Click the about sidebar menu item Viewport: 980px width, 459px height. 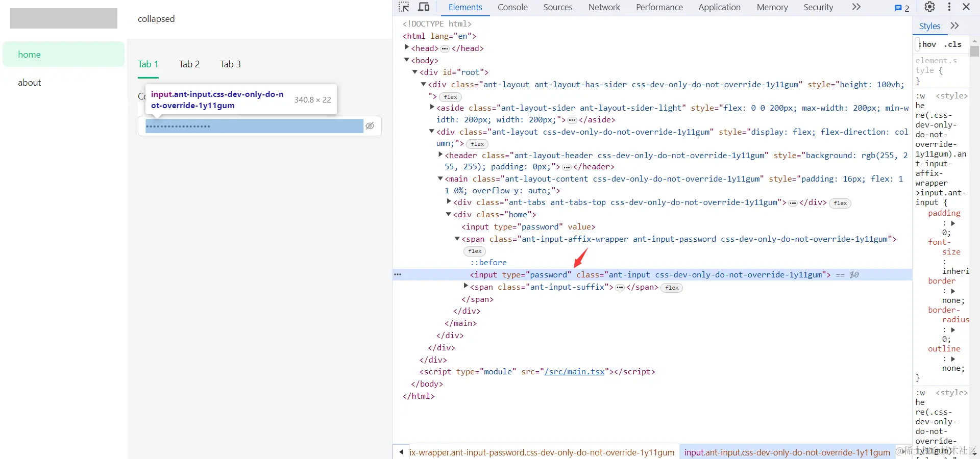[30, 83]
